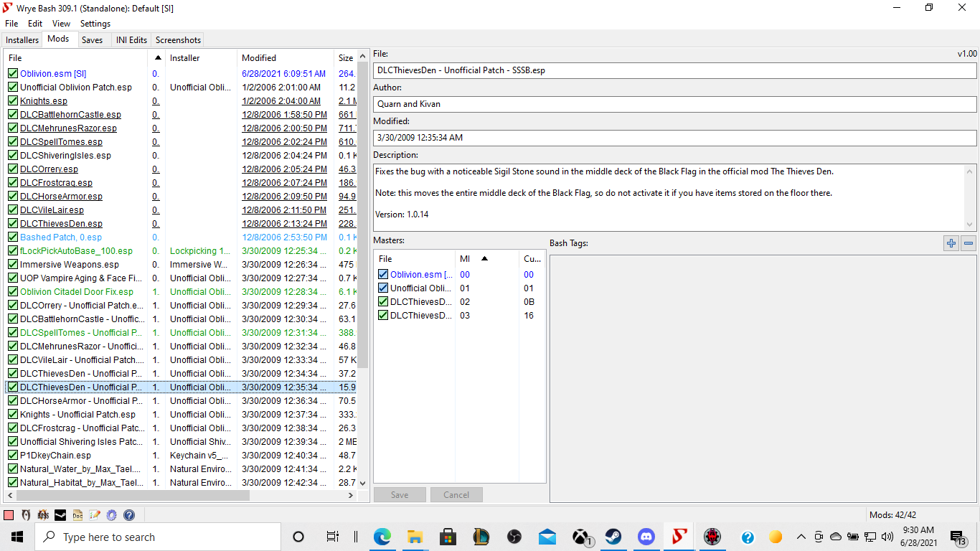Run BOSS from the status bar
The height and width of the screenshot is (551, 980).
[x=43, y=515]
